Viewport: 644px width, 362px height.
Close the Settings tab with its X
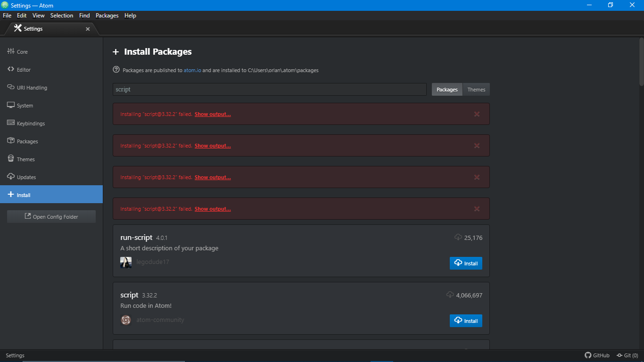[x=88, y=29]
